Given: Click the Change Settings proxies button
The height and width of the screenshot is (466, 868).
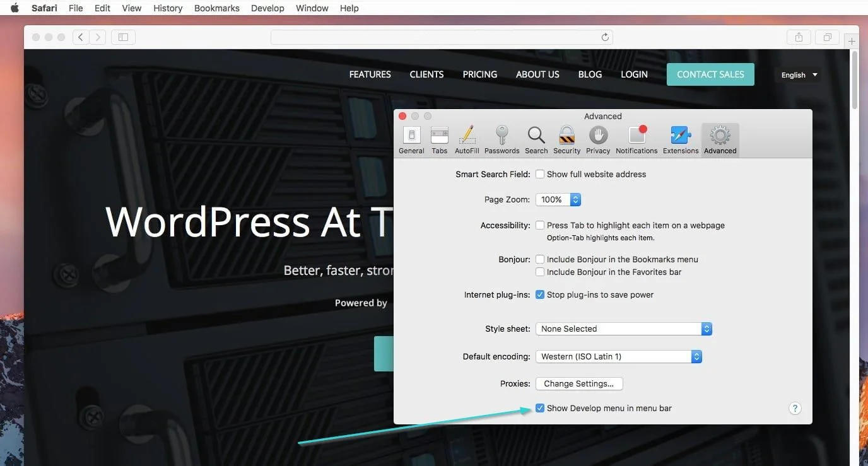Looking at the screenshot, I should [579, 383].
